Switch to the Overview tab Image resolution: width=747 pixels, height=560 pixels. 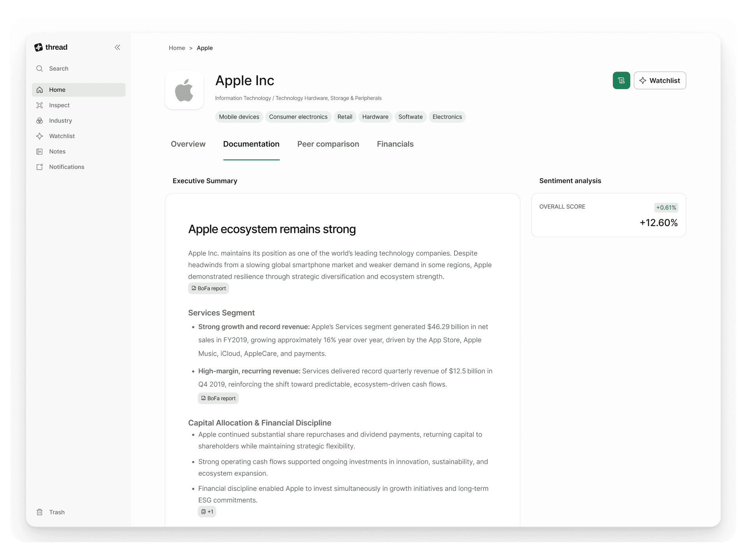[188, 144]
